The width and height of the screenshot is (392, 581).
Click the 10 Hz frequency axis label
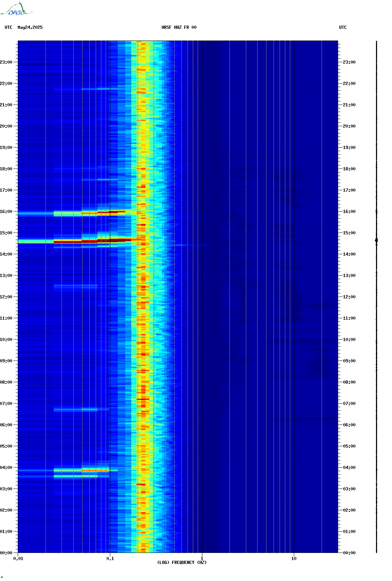[294, 559]
